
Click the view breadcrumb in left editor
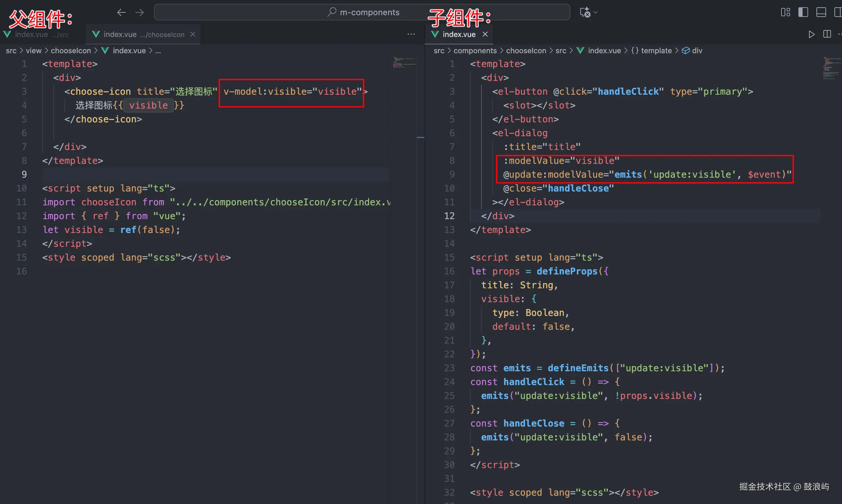click(34, 51)
